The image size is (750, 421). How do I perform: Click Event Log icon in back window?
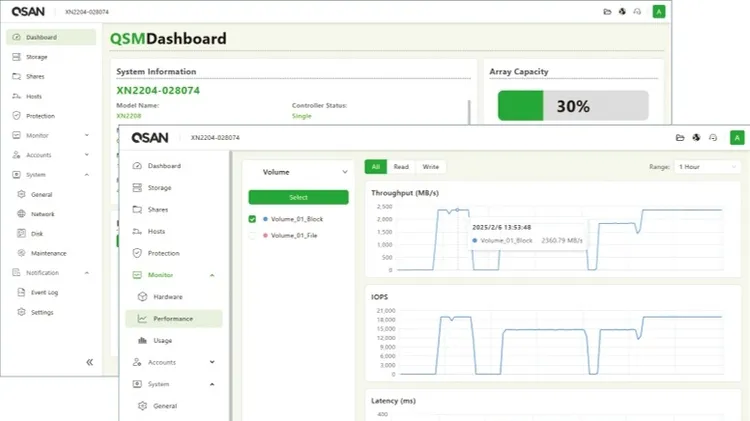22,292
